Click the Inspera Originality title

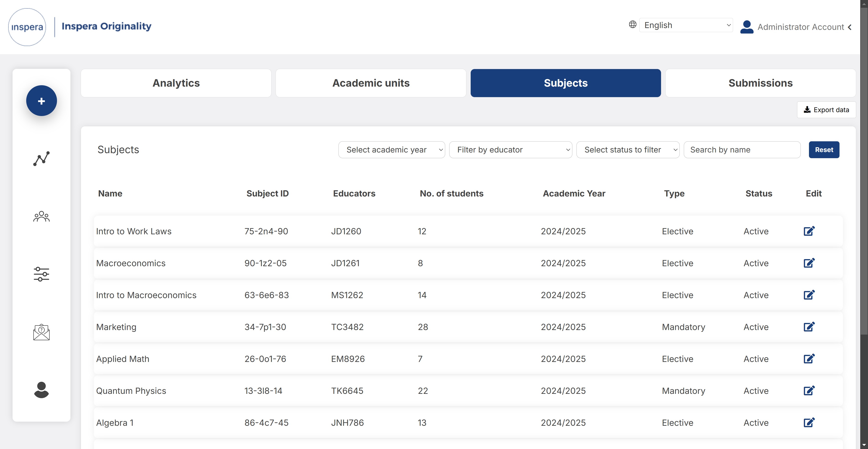tap(106, 26)
